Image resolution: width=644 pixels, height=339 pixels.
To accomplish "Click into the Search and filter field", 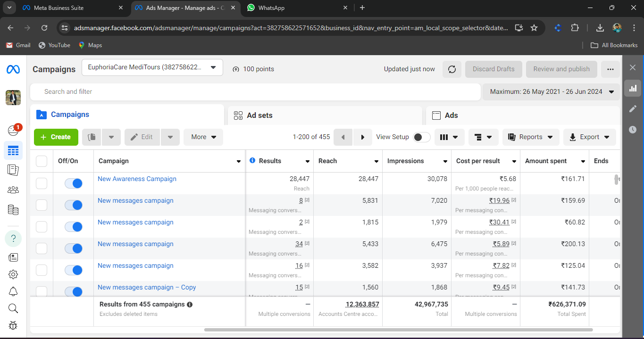I will (x=255, y=92).
